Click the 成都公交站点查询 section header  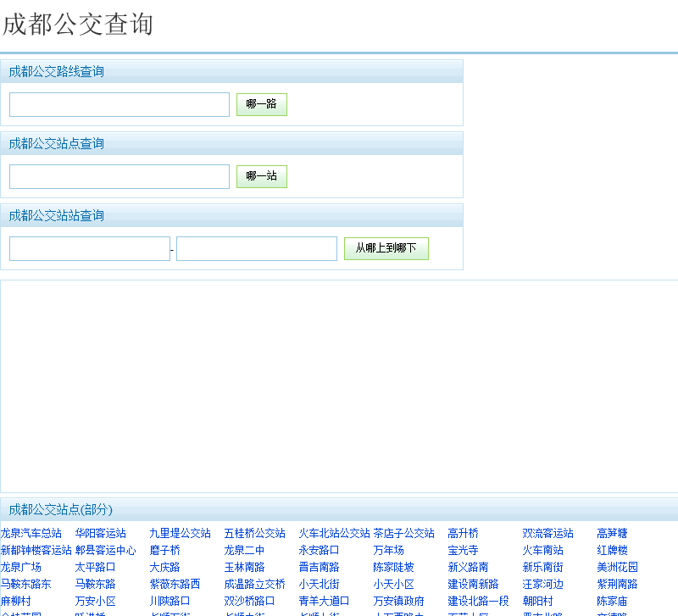point(57,143)
